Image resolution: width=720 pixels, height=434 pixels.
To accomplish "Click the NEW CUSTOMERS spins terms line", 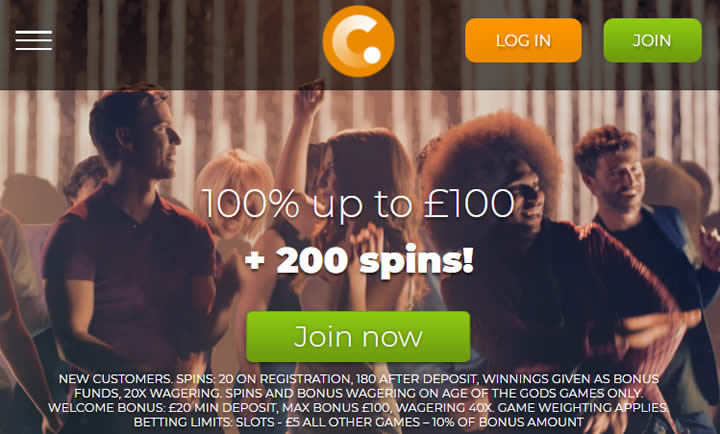I will 359,379.
